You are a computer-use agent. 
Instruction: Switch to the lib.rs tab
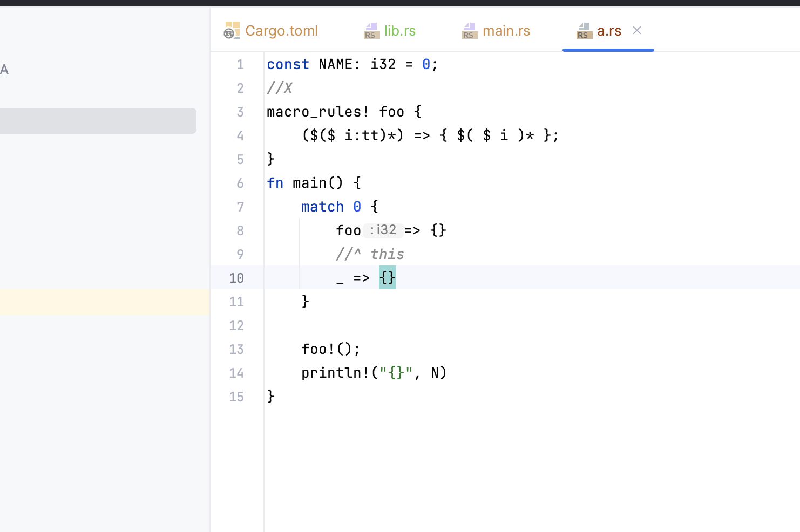pos(399,31)
